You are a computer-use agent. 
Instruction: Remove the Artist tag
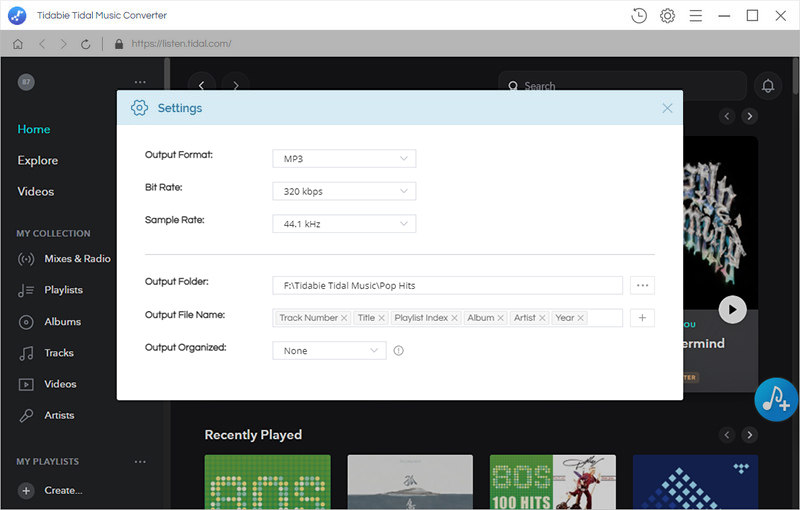(542, 318)
